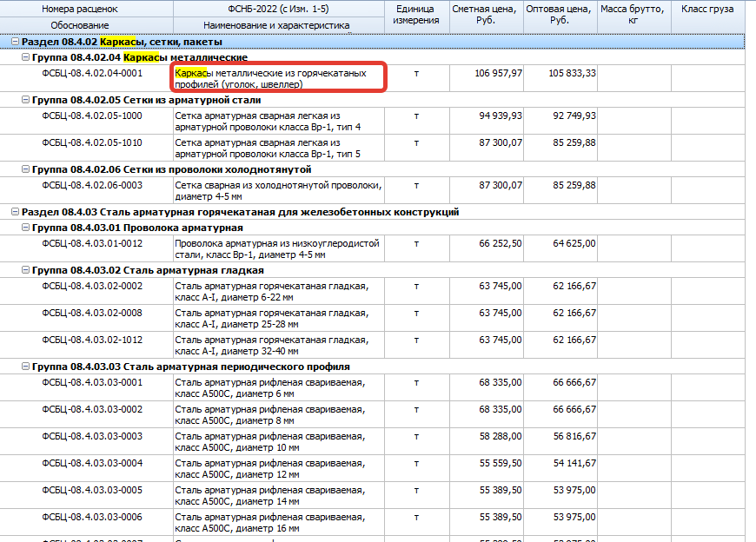
Task: Click сметная цена 106 957,97
Action: click(498, 73)
